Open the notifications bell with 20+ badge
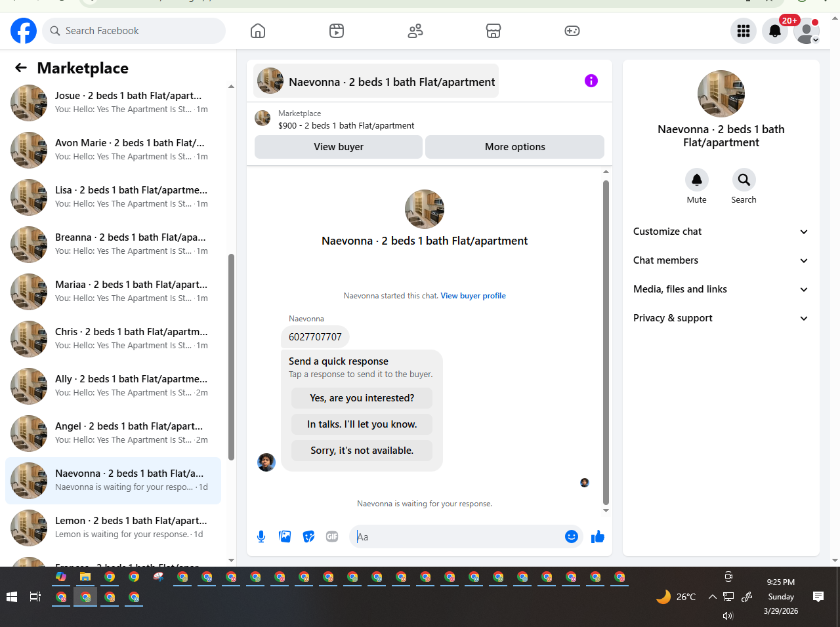Image resolution: width=840 pixels, height=627 pixels. point(775,31)
